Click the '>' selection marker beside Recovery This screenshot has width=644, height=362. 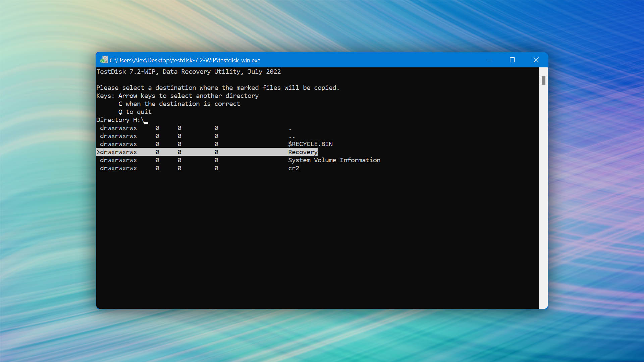coord(98,152)
